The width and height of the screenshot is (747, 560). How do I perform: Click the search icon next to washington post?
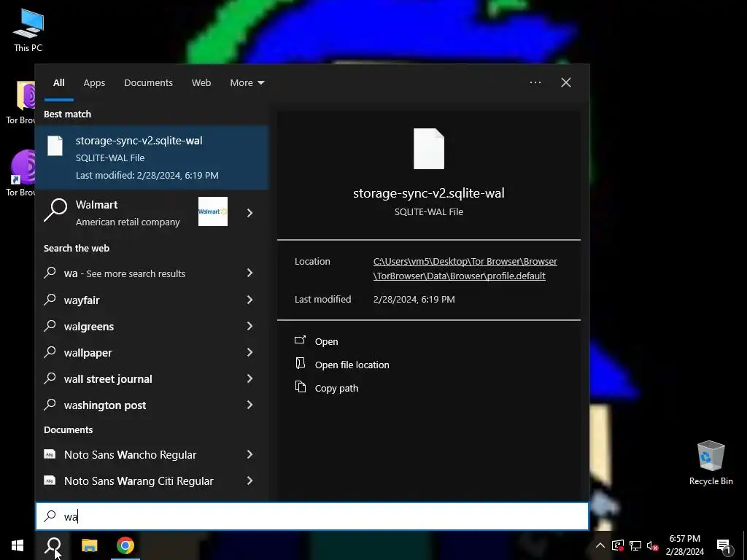[50, 404]
